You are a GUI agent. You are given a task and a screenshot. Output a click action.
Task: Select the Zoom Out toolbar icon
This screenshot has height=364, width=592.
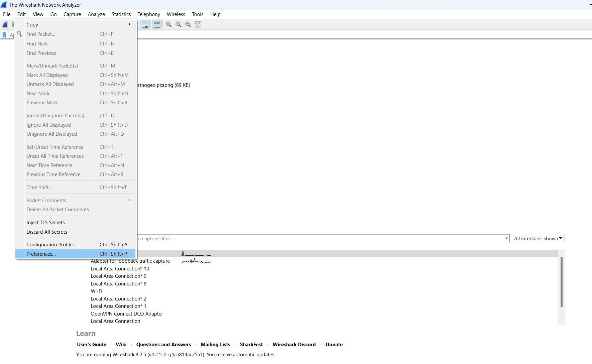(178, 24)
